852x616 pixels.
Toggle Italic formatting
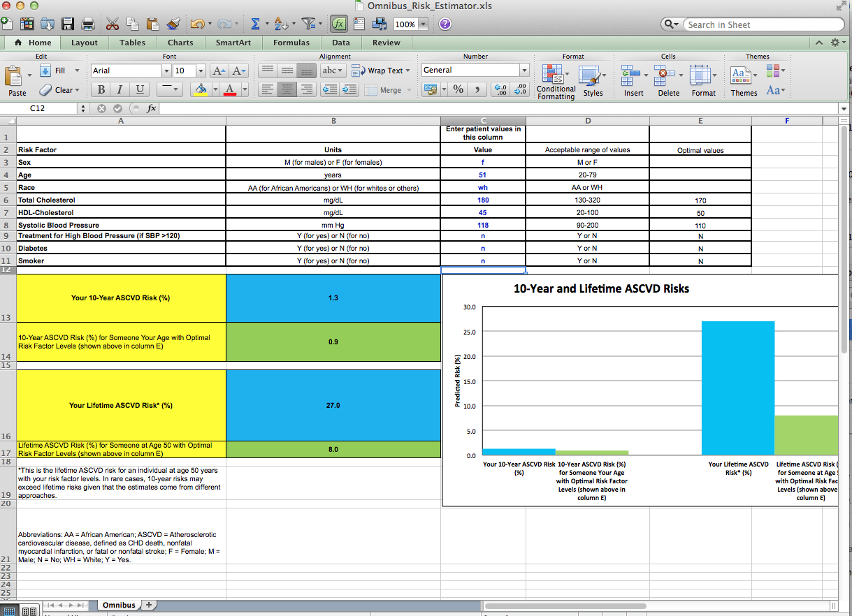tap(120, 89)
